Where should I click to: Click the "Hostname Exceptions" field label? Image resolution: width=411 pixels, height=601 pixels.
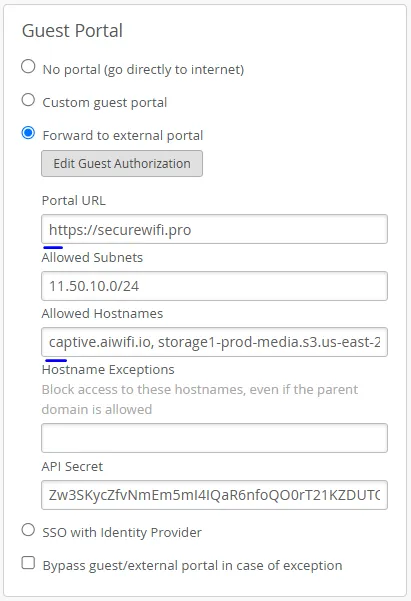[108, 369]
